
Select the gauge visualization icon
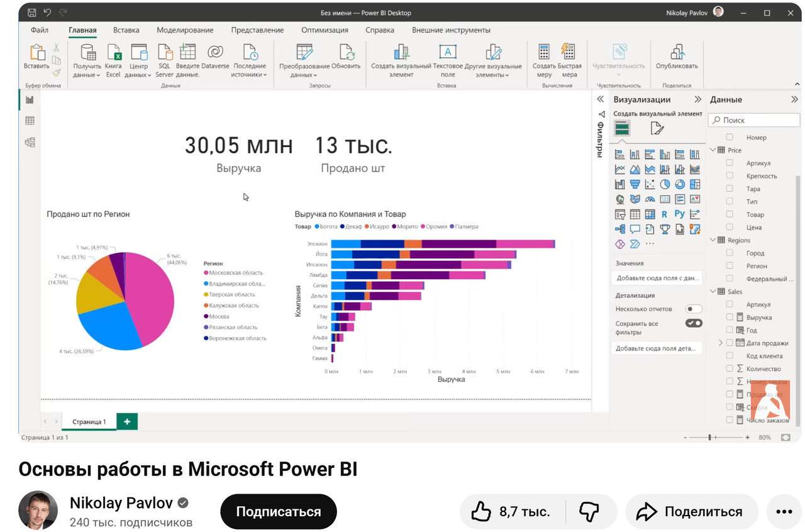(x=650, y=199)
